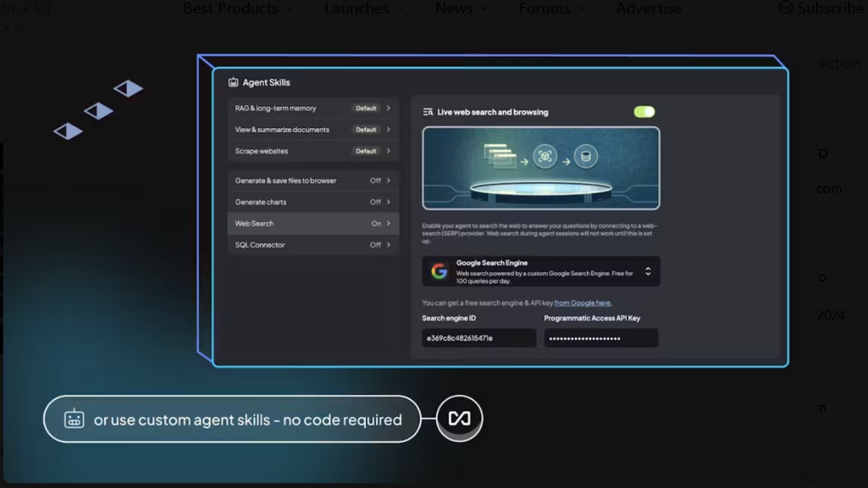The width and height of the screenshot is (868, 488).
Task: Click the Search engine ID field
Action: [x=480, y=338]
